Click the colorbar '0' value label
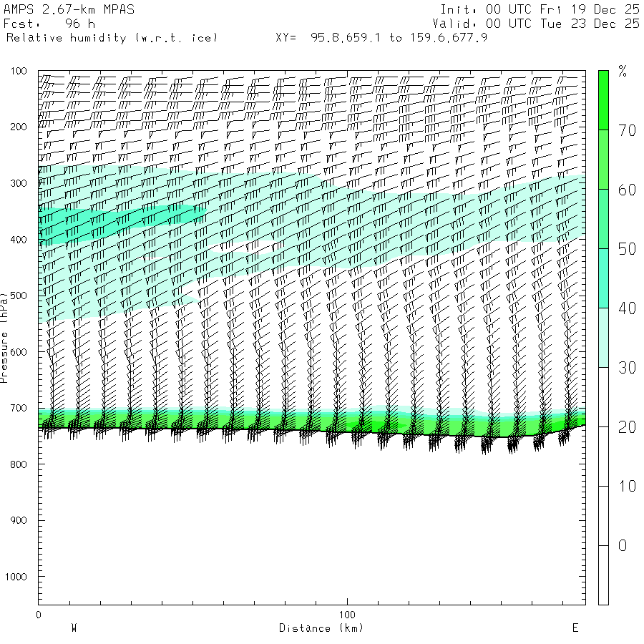The width and height of the screenshot is (644, 644). tap(623, 546)
